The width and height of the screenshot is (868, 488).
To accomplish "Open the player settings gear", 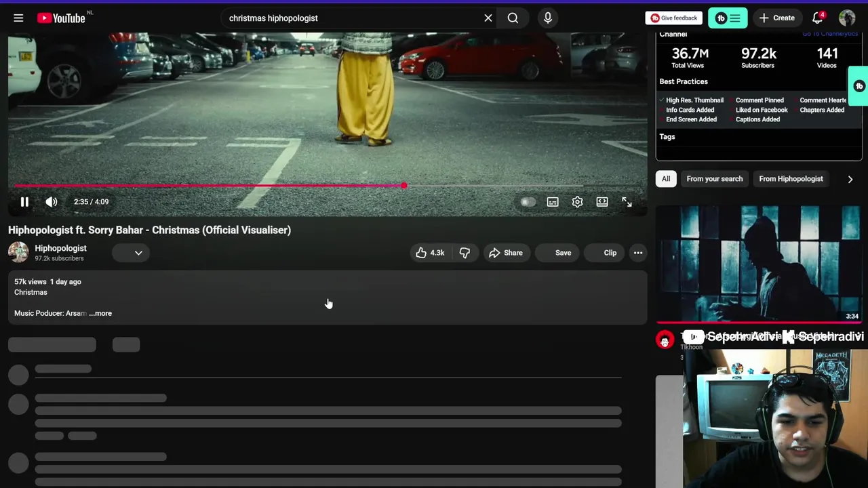I will [577, 202].
